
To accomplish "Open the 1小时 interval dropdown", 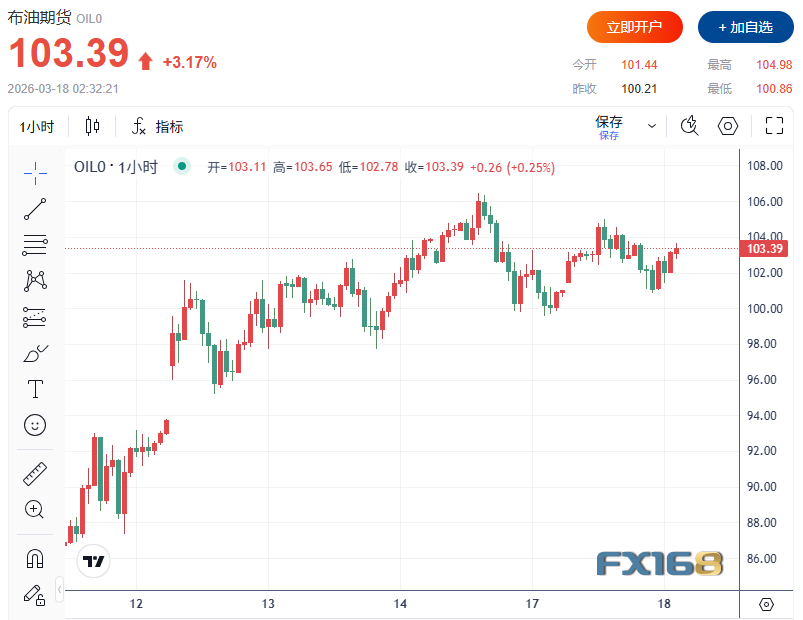I will point(37,127).
